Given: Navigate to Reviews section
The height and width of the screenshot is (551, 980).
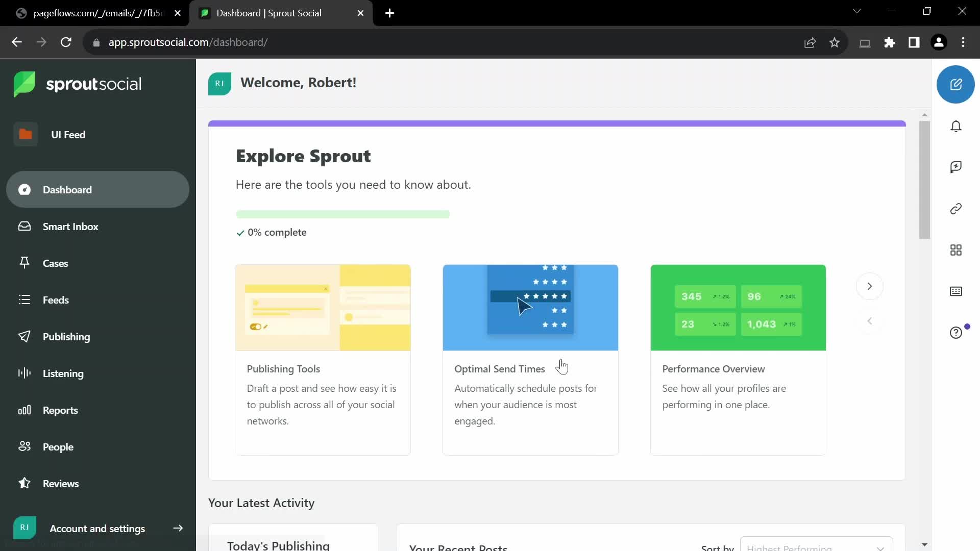Looking at the screenshot, I should (x=61, y=483).
